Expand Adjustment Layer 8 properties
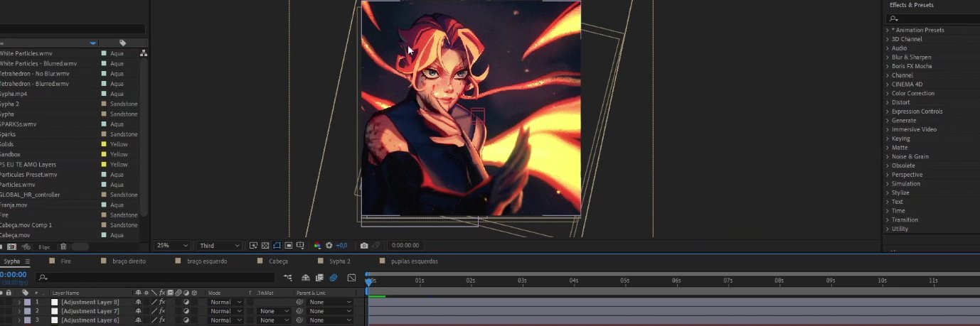Image resolution: width=980 pixels, height=326 pixels. click(x=19, y=302)
